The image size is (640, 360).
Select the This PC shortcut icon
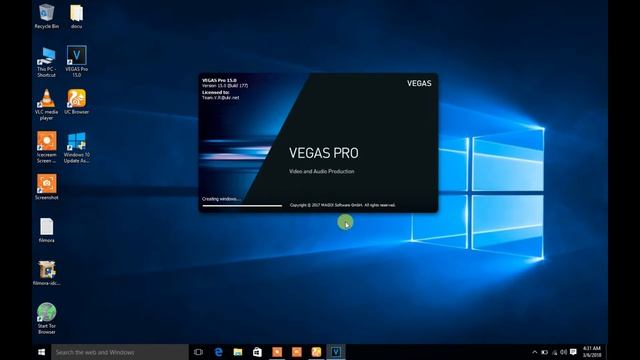coord(47,62)
